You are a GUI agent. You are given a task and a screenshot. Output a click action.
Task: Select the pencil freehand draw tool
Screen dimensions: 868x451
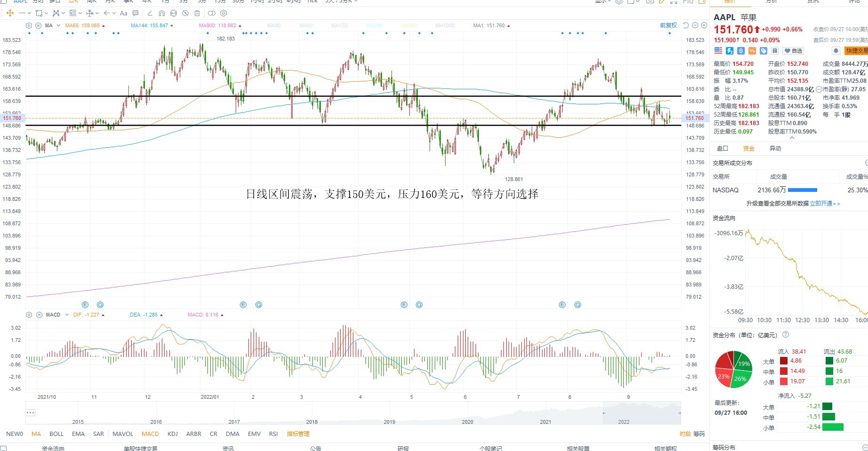150,13
